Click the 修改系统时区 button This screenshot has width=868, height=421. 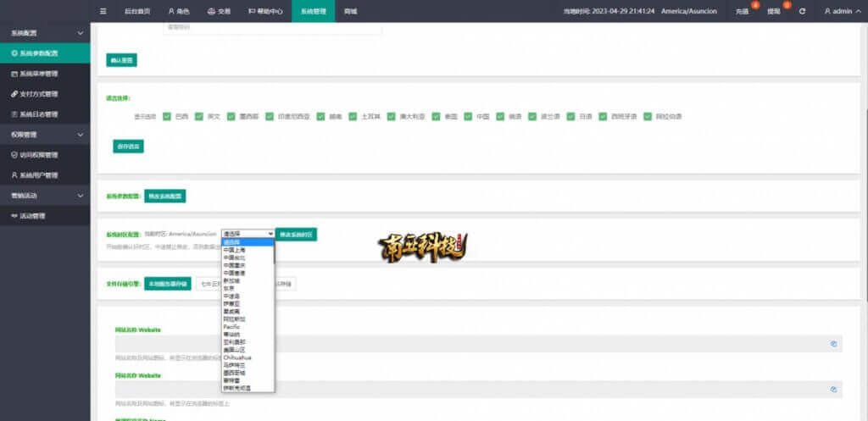[297, 234]
